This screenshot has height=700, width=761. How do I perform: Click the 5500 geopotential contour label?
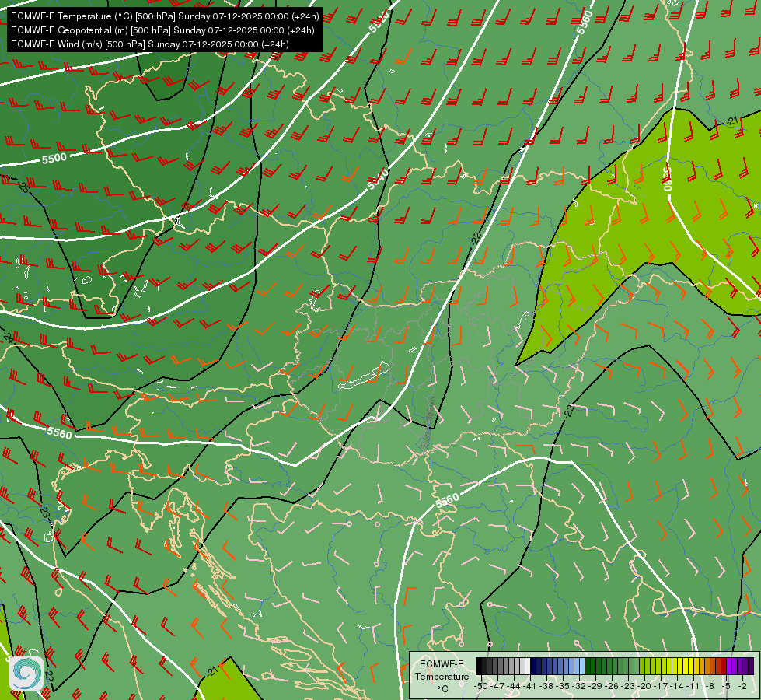54,159
